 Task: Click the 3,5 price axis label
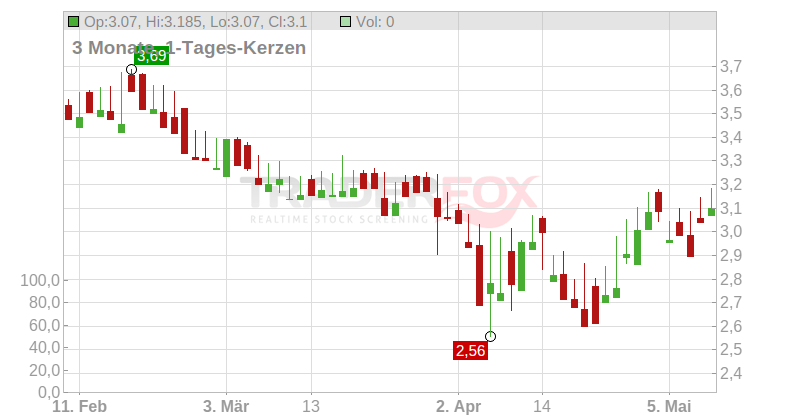coord(731,113)
